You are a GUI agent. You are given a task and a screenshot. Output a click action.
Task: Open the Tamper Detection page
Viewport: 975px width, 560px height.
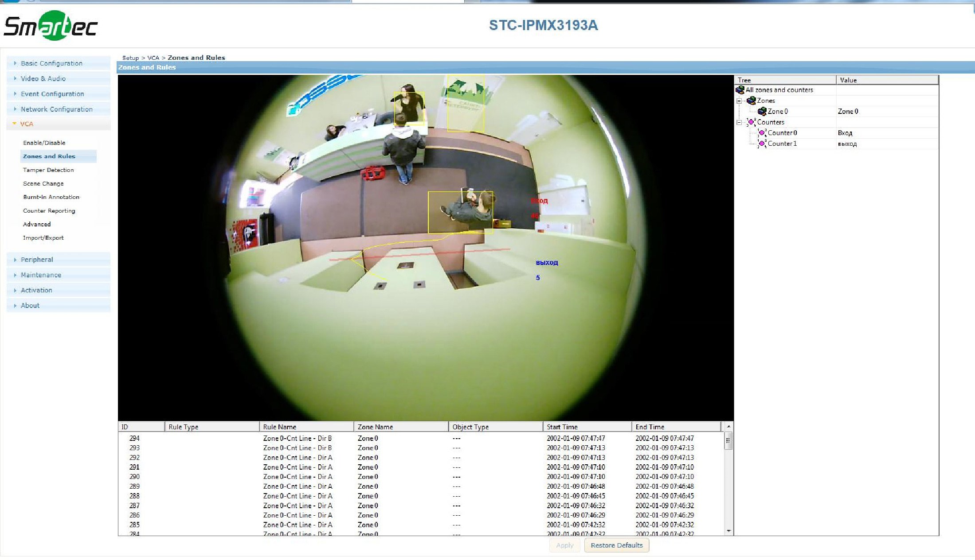(x=48, y=170)
